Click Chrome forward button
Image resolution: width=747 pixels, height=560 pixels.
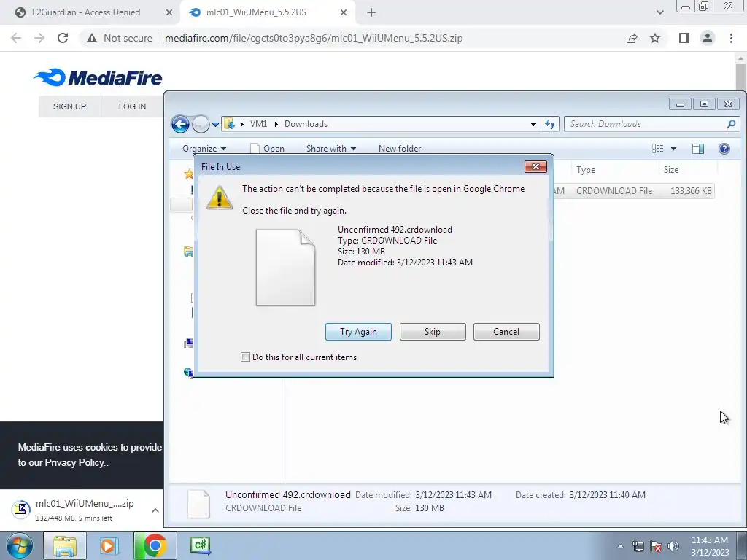pyautogui.click(x=39, y=38)
